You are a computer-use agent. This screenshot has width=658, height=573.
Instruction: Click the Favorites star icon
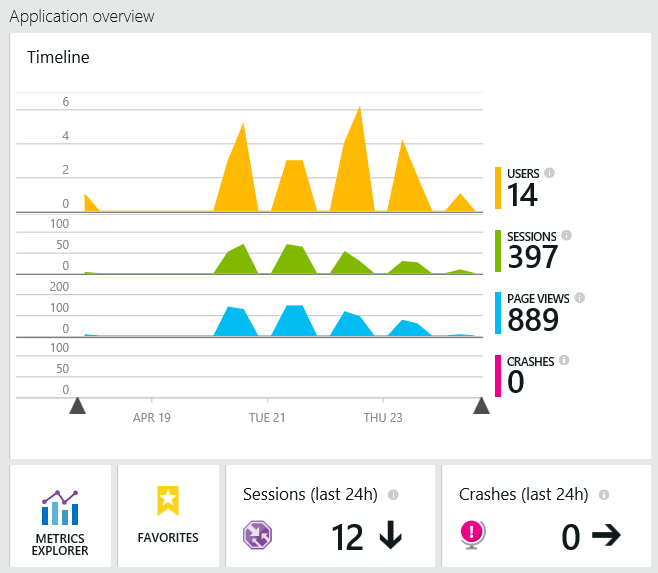click(167, 501)
